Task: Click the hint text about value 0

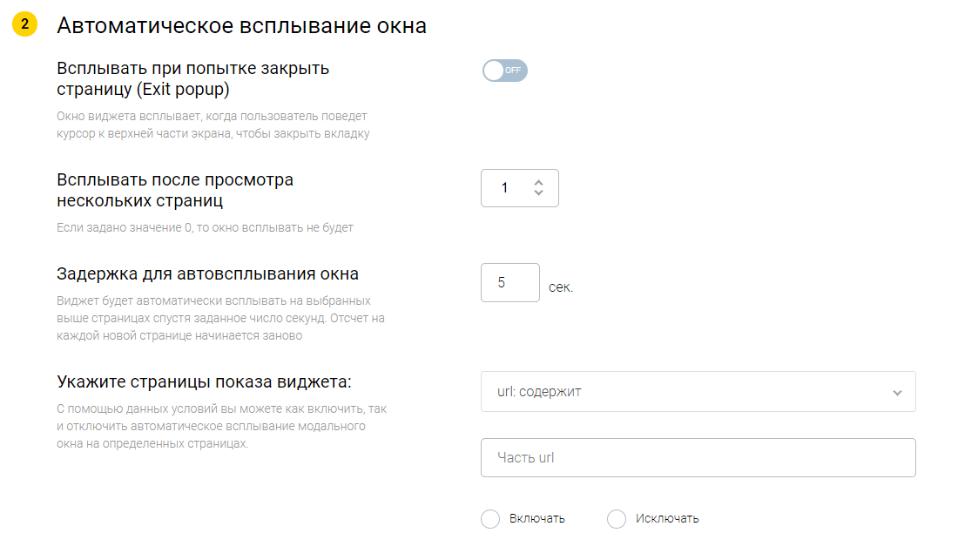Action: pos(205,228)
